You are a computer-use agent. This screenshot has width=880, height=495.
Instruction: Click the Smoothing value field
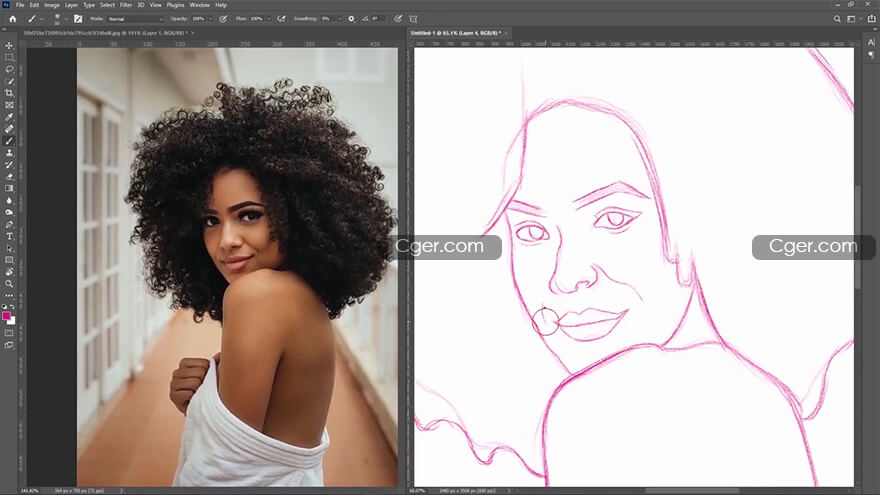coord(328,19)
